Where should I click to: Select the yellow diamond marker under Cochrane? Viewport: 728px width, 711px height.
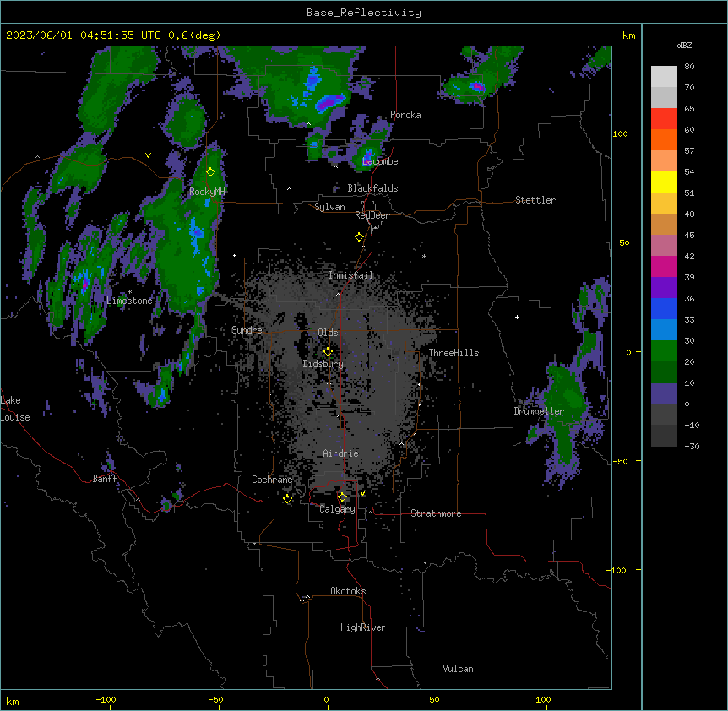[x=287, y=499]
